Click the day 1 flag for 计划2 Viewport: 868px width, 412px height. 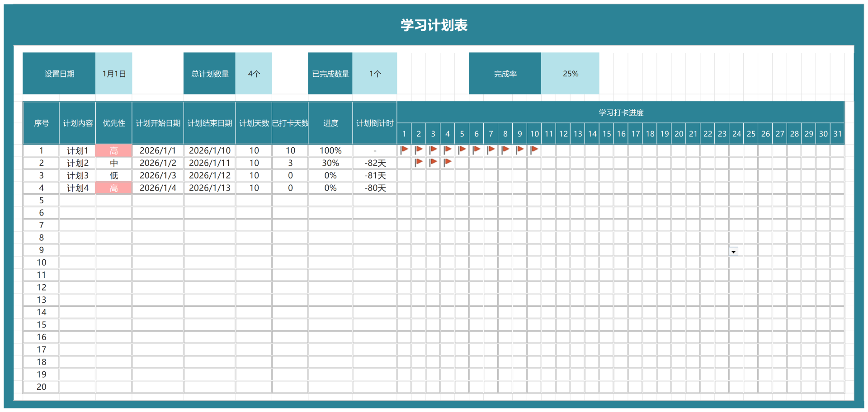tap(418, 162)
